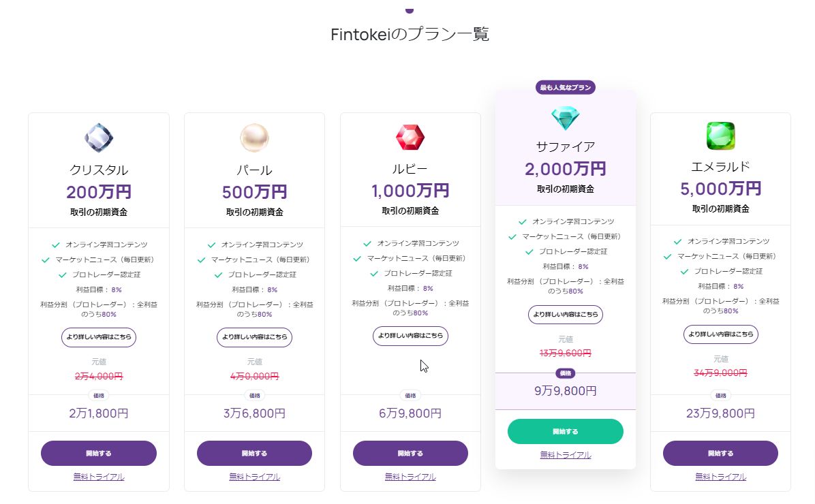Viewport: 815px width, 504px height.
Task: Start the Crystal 200万円 plan
Action: pos(99,453)
